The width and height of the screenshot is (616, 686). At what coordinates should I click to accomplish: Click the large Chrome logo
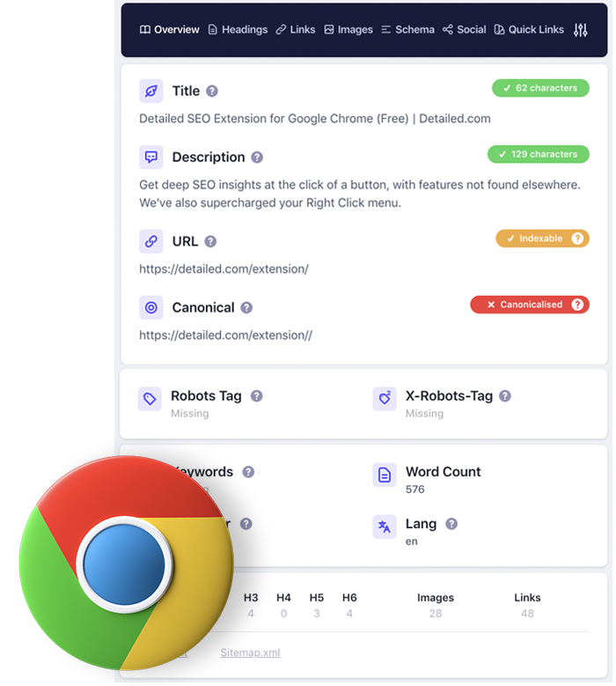[x=127, y=563]
